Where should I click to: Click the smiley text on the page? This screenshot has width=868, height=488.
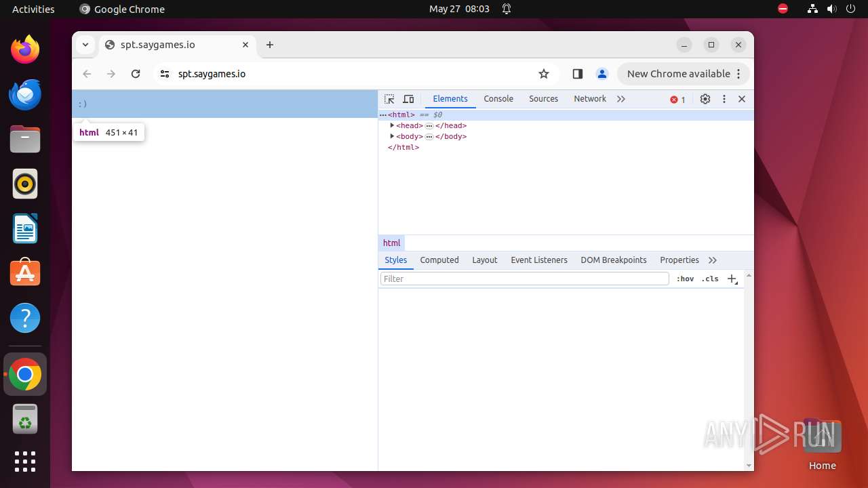[x=83, y=104]
